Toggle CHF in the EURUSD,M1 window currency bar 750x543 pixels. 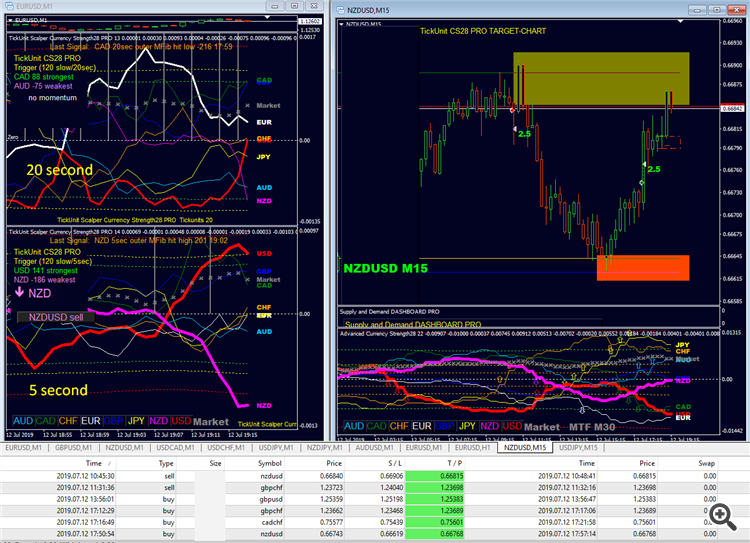pos(68,421)
